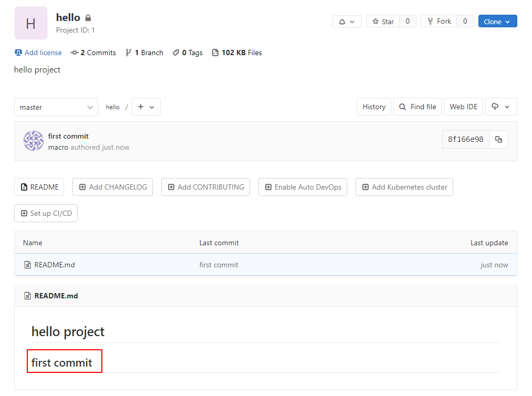
Task: View the 0 Tags list
Action: point(187,53)
